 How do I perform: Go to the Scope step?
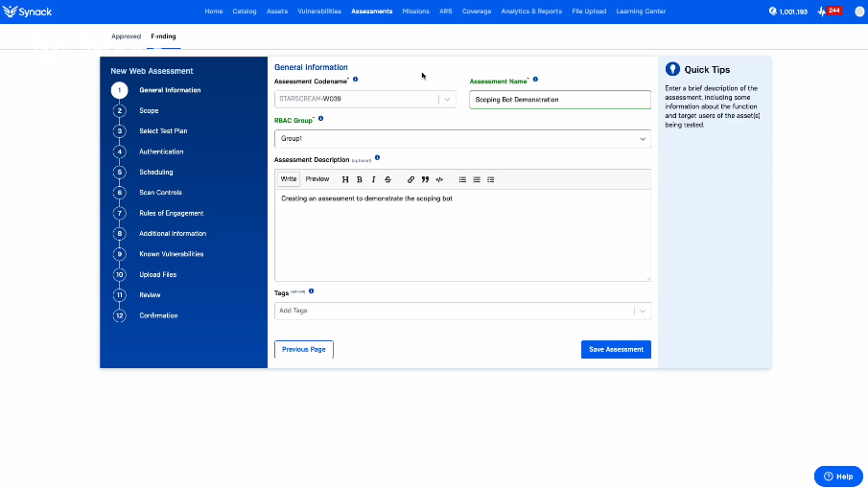pos(149,110)
